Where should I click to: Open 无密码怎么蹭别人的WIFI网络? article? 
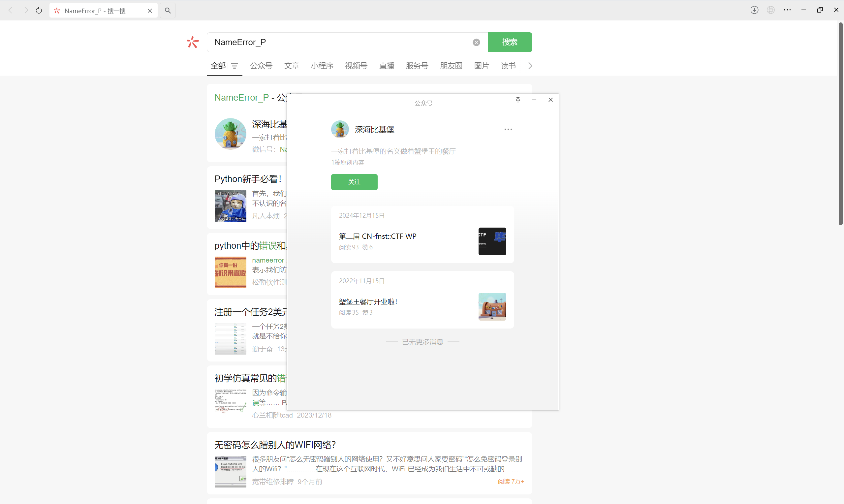(275, 445)
